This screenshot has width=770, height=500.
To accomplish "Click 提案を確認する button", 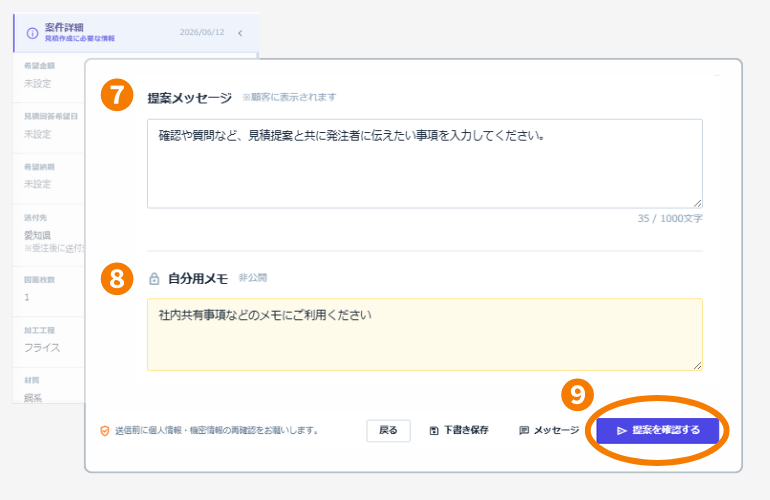I will pos(658,431).
